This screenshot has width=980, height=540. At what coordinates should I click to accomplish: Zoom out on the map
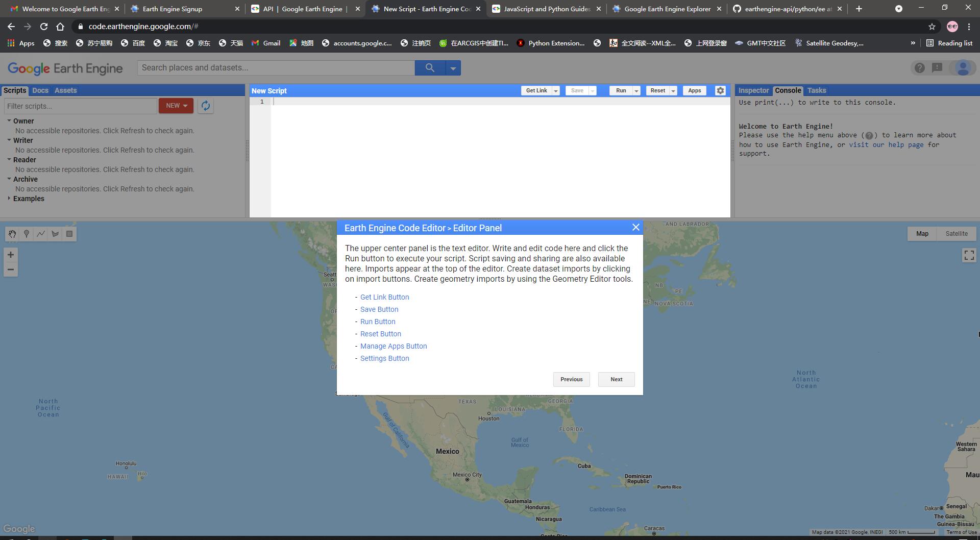click(x=11, y=269)
